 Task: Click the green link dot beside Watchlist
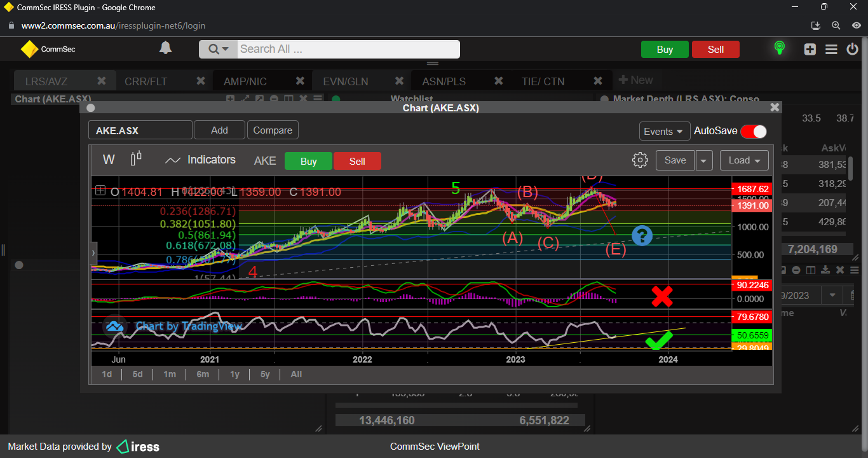pos(336,99)
